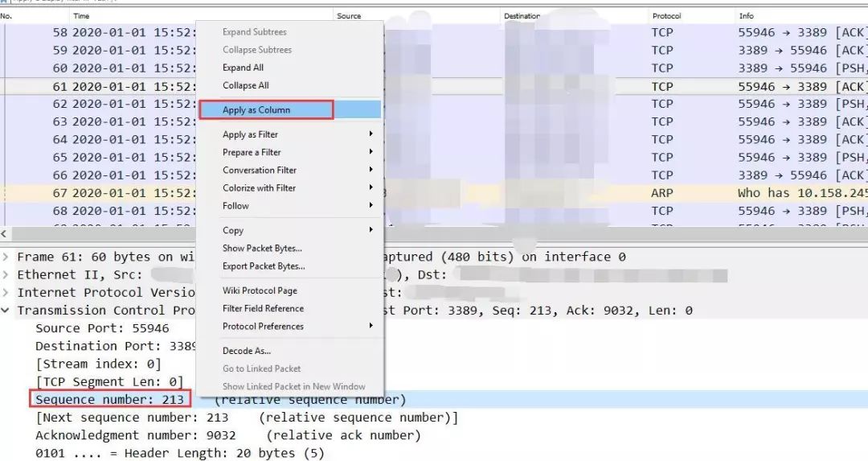Select the Next sequence number field
The height and width of the screenshot is (461, 868).
247,418
